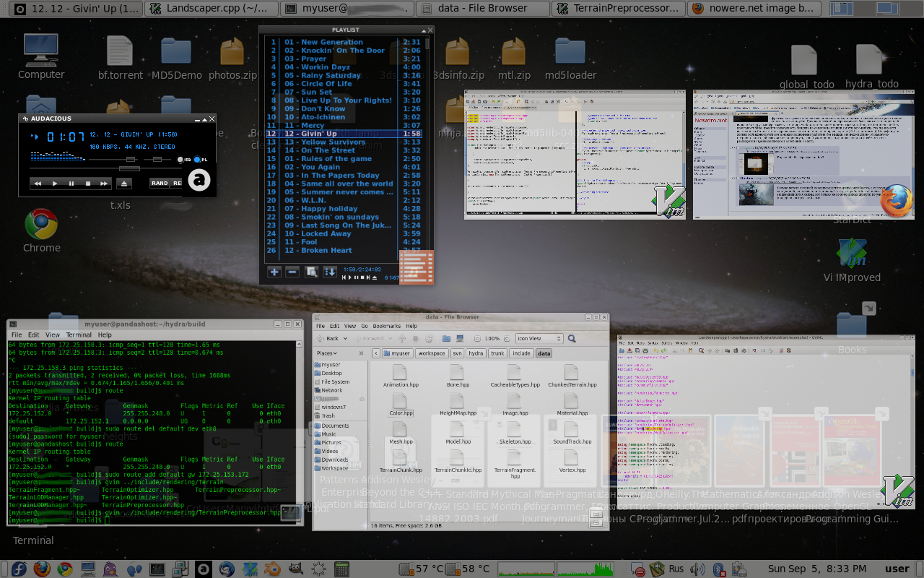Skip to next track in Audacious player
This screenshot has height=578, width=924.
[x=104, y=184]
